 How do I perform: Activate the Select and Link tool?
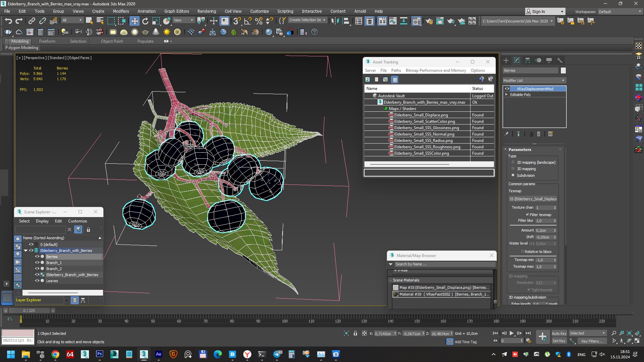[x=32, y=21]
